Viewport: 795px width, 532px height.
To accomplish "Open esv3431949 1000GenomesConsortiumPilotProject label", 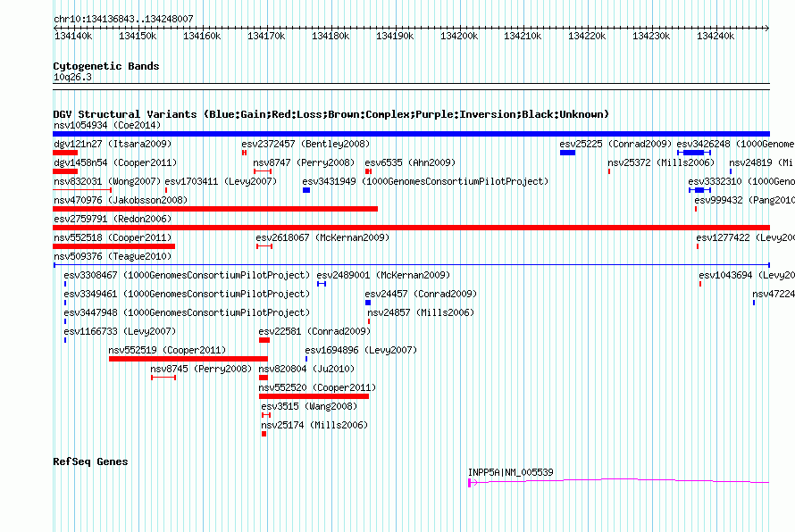I will click(x=425, y=181).
